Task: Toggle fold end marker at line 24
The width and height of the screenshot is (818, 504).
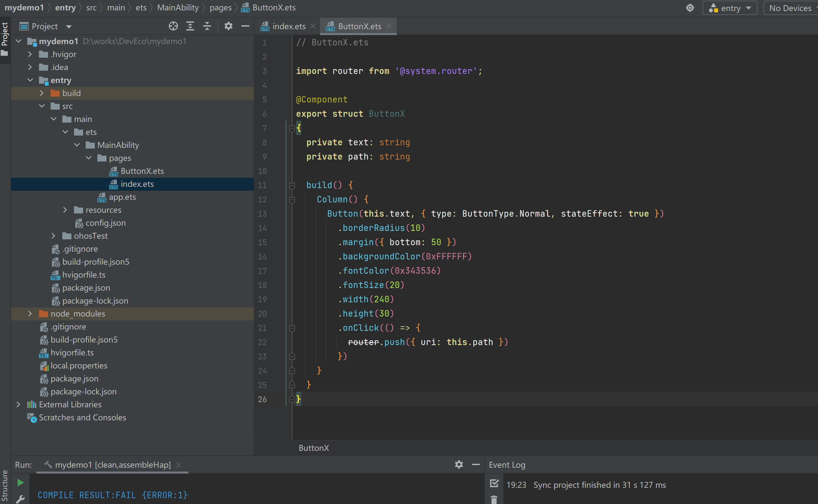Action: tap(292, 371)
